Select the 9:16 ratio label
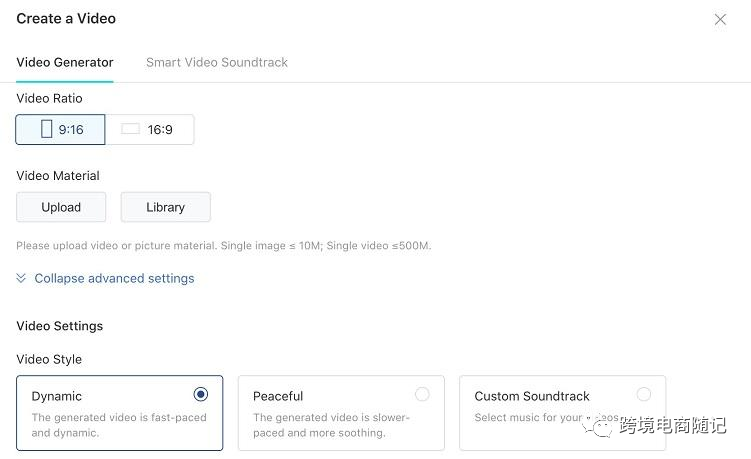The height and width of the screenshot is (459, 751). pos(71,129)
